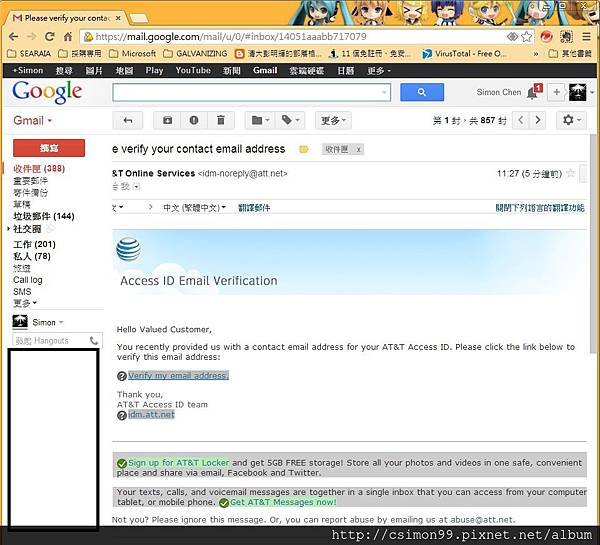Click the message pane vertical scrollbar
The height and width of the screenshot is (545, 600).
pos(593,245)
